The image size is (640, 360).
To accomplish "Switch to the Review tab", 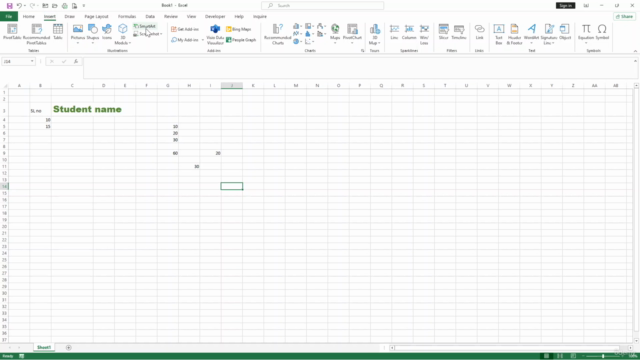I will (x=171, y=17).
